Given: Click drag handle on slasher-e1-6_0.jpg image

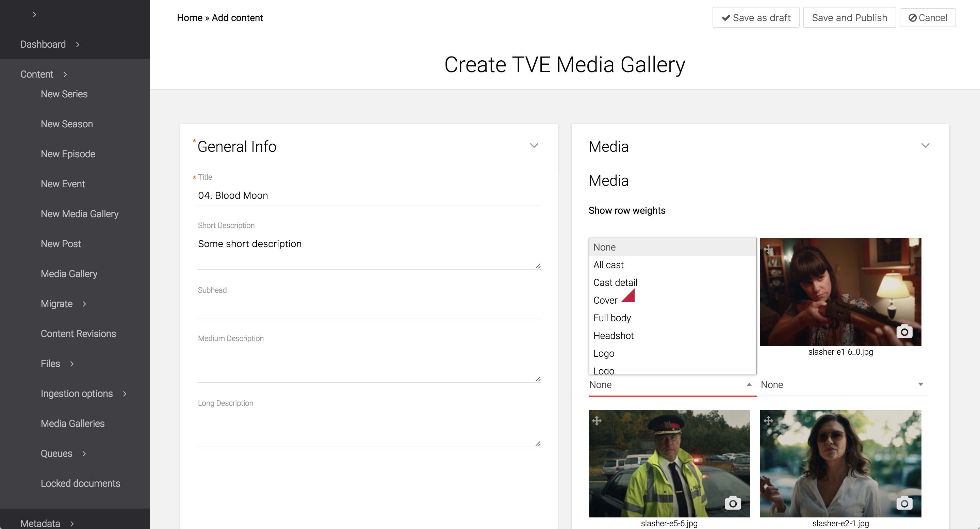Looking at the screenshot, I should (x=768, y=249).
